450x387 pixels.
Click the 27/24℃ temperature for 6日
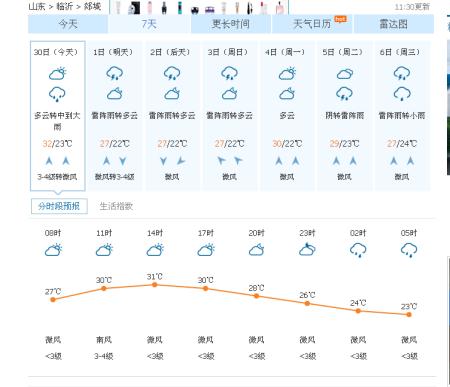tap(402, 144)
